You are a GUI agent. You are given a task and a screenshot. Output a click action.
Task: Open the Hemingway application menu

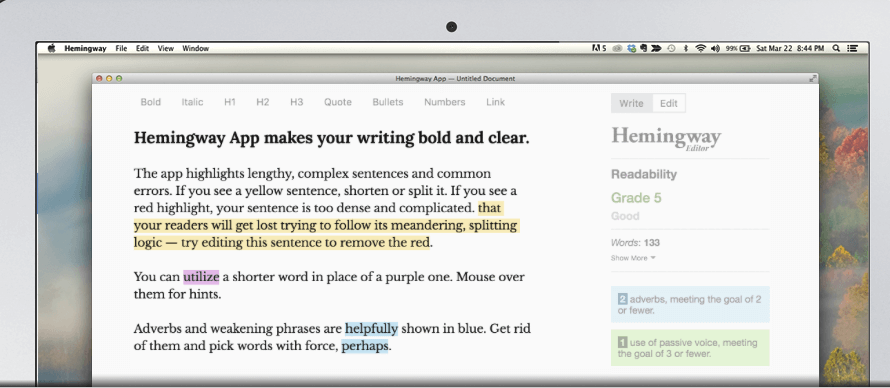(85, 49)
